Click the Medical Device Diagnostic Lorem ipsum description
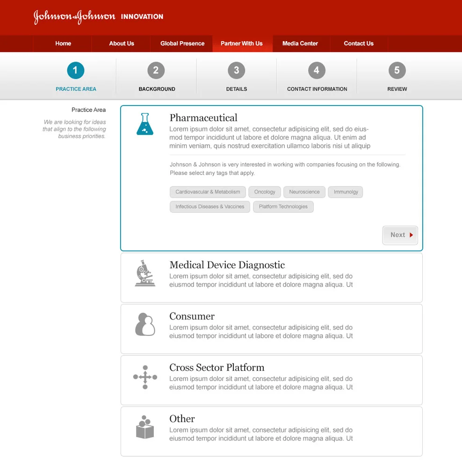 [x=261, y=280]
